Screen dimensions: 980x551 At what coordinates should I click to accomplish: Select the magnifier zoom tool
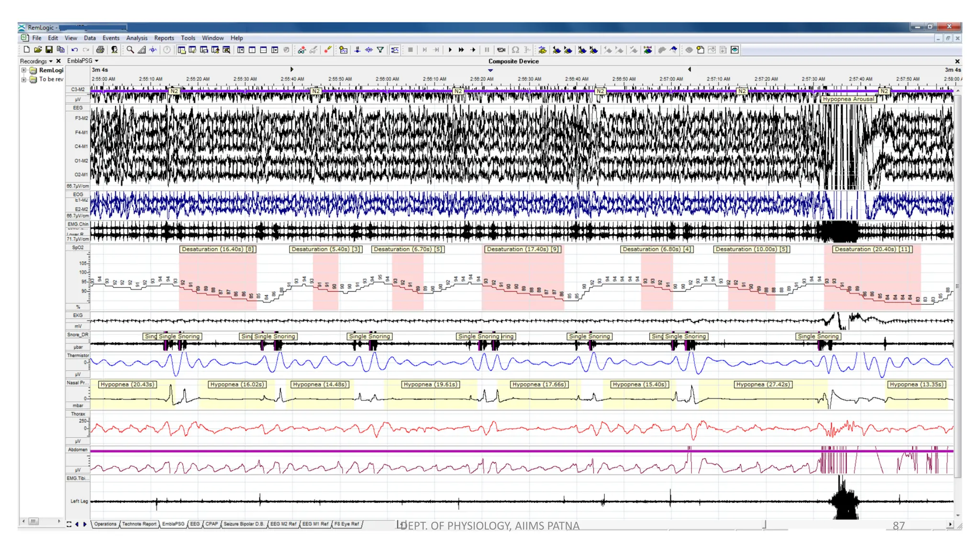coord(130,50)
